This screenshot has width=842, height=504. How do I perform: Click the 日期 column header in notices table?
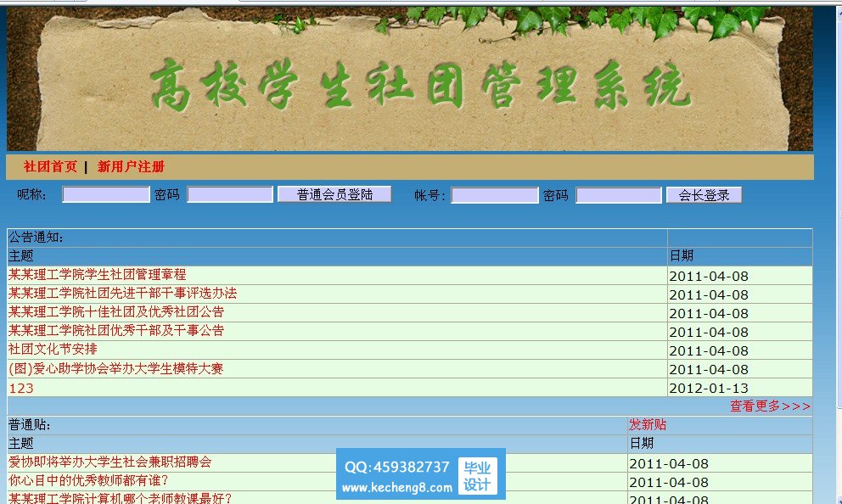click(x=739, y=256)
